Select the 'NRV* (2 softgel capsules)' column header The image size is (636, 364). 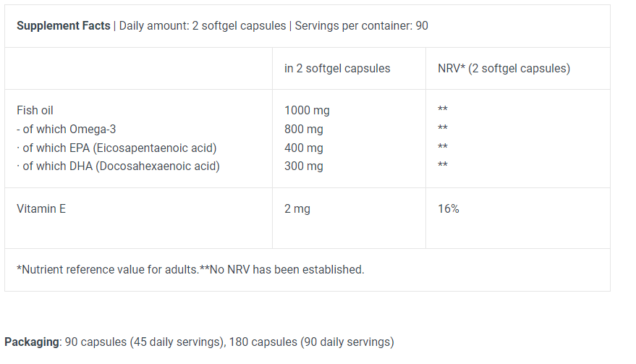tap(504, 69)
